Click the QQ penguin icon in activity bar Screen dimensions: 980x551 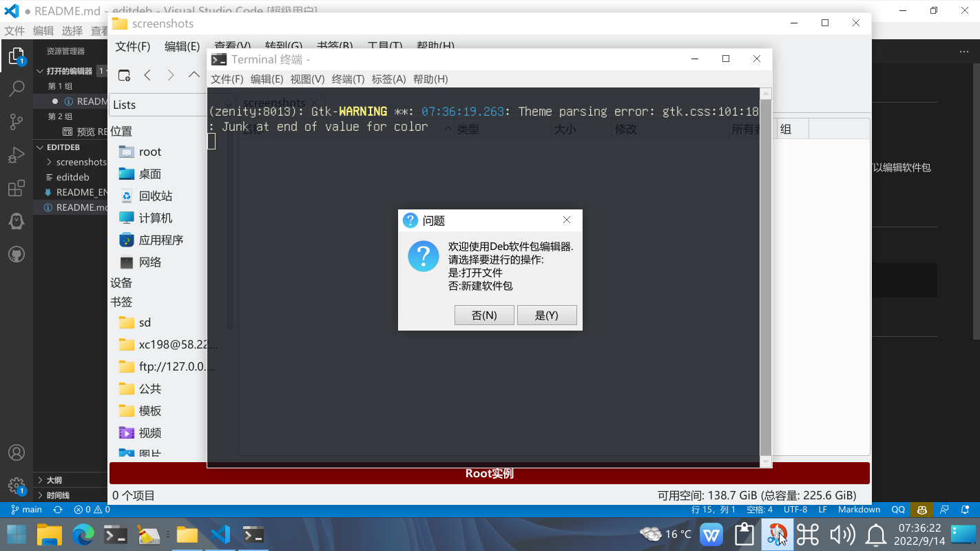tap(17, 221)
